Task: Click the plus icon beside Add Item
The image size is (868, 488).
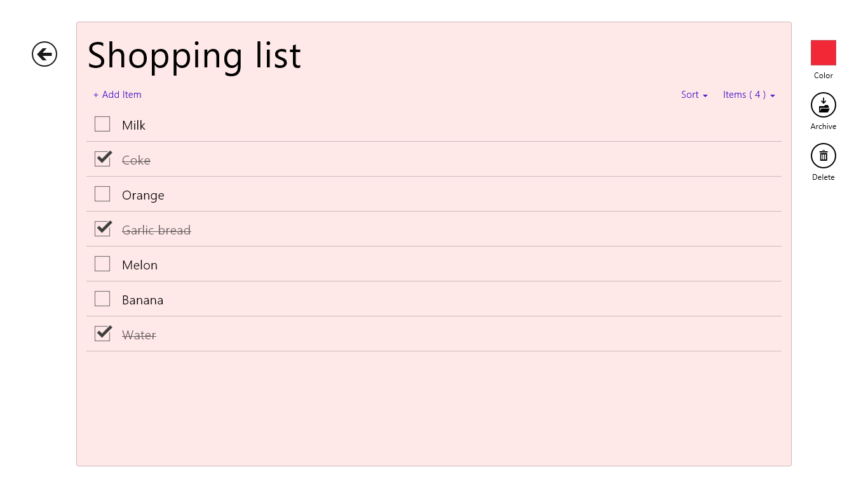Action: click(96, 95)
